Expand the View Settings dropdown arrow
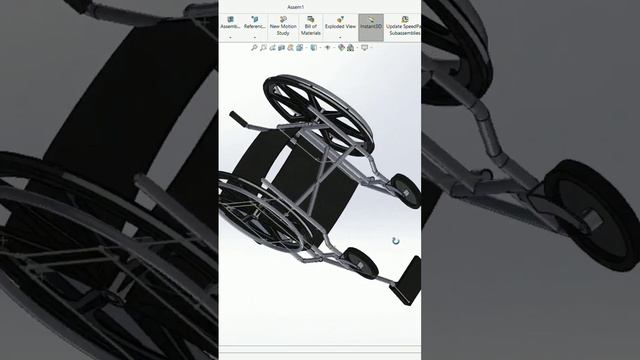This screenshot has height=360, width=640. pyautogui.click(x=371, y=48)
